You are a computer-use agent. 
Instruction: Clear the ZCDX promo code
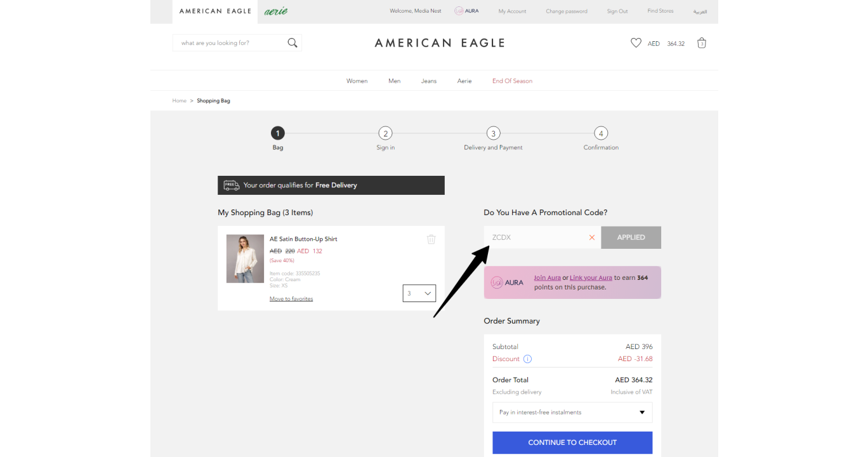592,237
